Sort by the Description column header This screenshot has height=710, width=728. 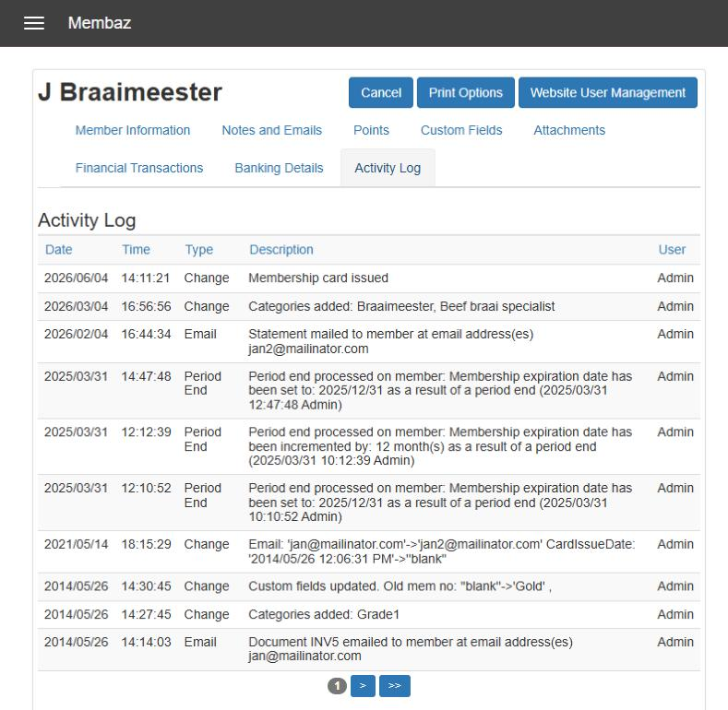(281, 250)
